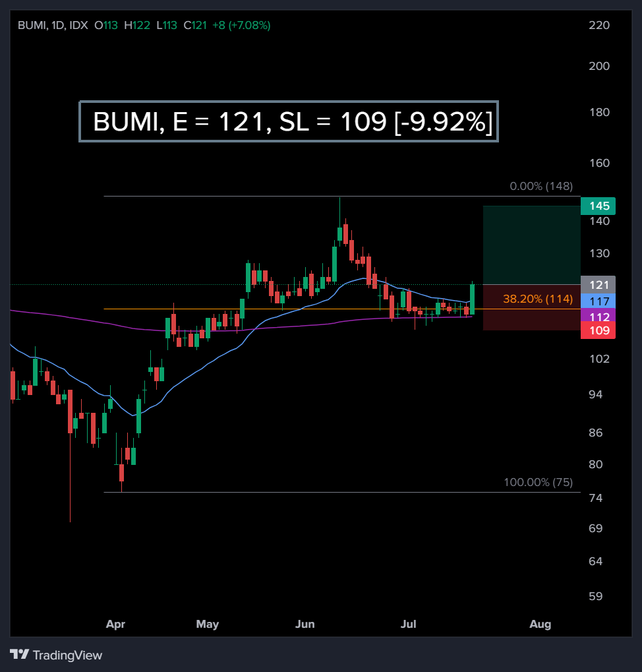The width and height of the screenshot is (642, 672).
Task: Click the 180 price axis label
Action: tap(599, 112)
